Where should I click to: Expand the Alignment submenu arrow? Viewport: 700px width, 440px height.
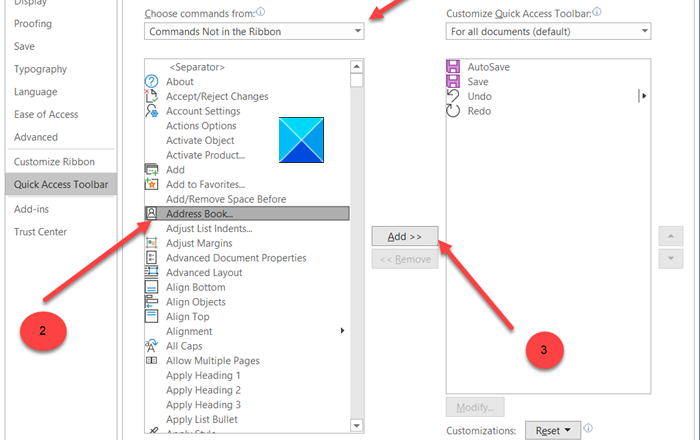click(342, 331)
